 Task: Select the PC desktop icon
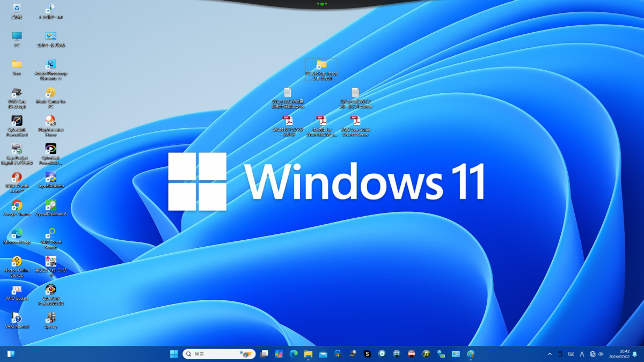point(17,39)
